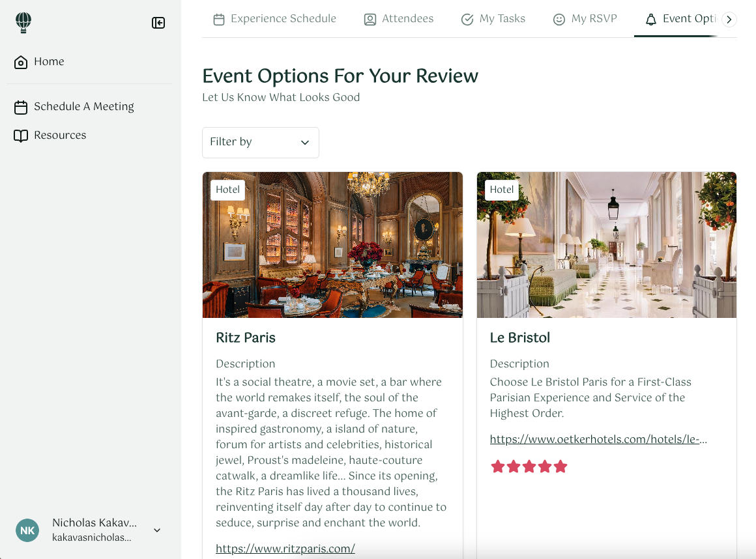This screenshot has height=559, width=756.
Task: Click the right chevron to reveal more tabs
Action: tap(729, 19)
